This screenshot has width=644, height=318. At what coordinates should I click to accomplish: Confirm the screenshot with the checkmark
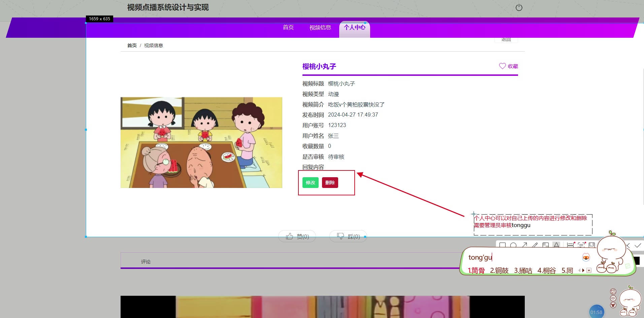638,246
